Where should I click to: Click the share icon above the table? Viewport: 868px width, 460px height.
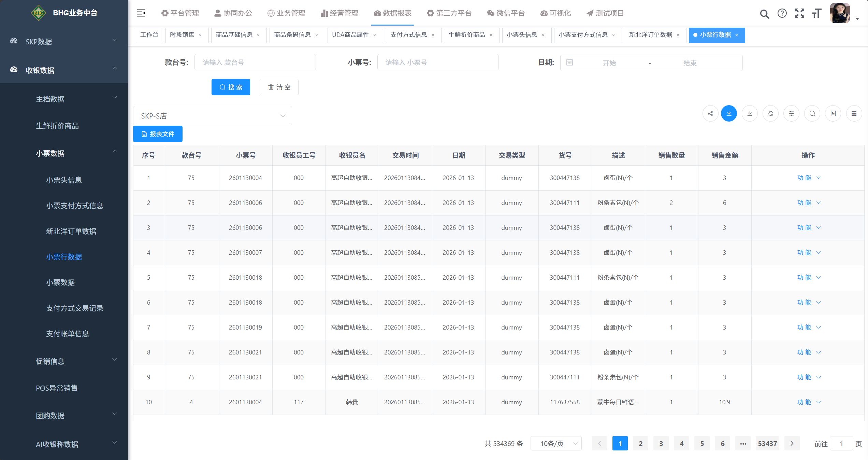pos(710,114)
